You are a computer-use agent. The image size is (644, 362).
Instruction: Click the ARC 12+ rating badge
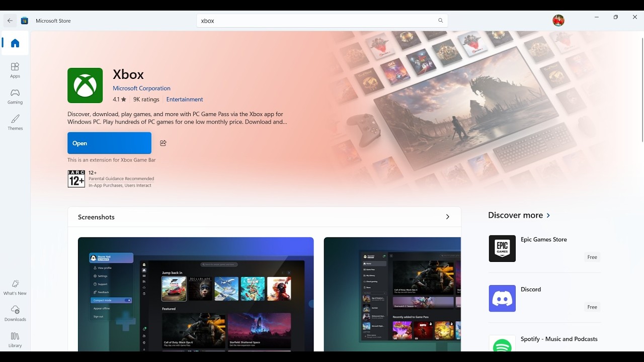coord(76,178)
